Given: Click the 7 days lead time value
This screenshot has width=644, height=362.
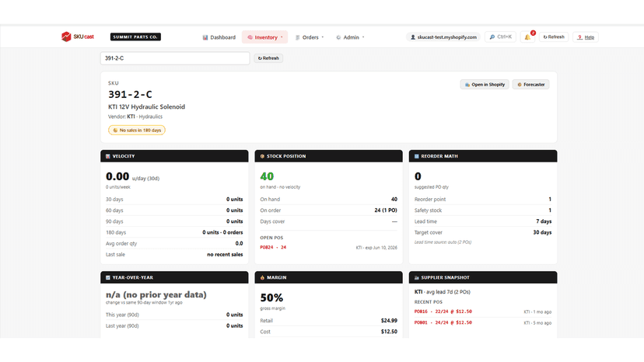Looking at the screenshot, I should tap(544, 221).
